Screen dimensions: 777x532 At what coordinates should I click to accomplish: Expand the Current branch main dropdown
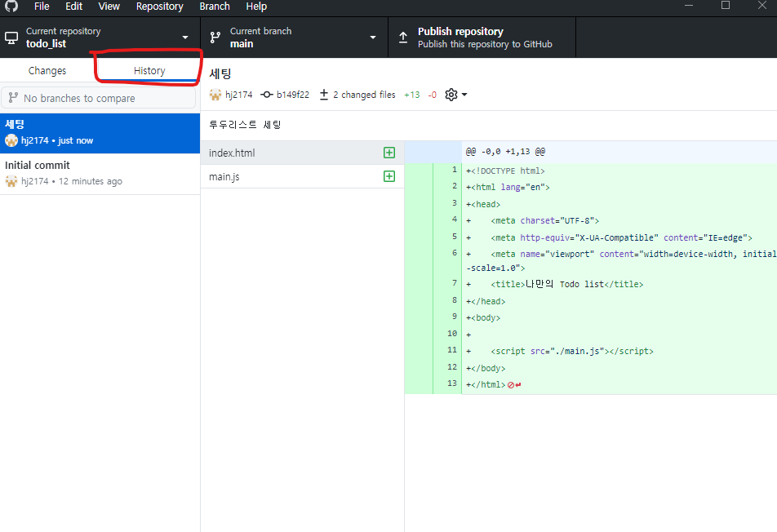click(295, 38)
